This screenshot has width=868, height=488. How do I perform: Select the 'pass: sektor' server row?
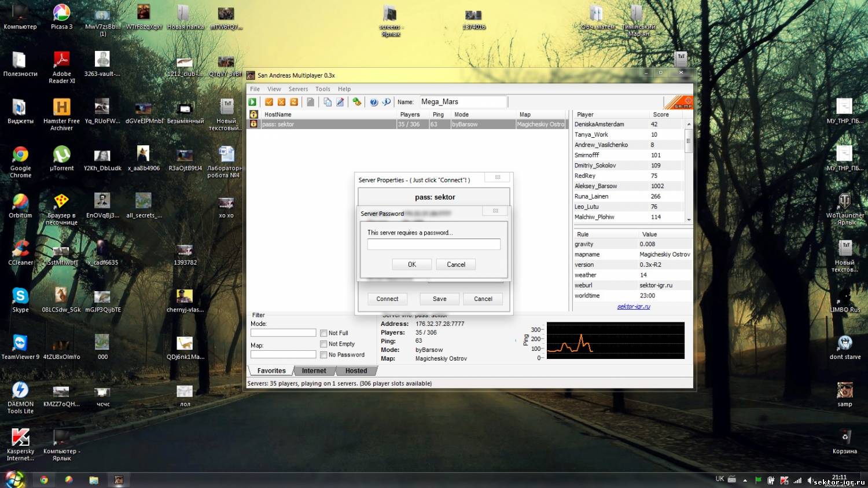coord(407,124)
